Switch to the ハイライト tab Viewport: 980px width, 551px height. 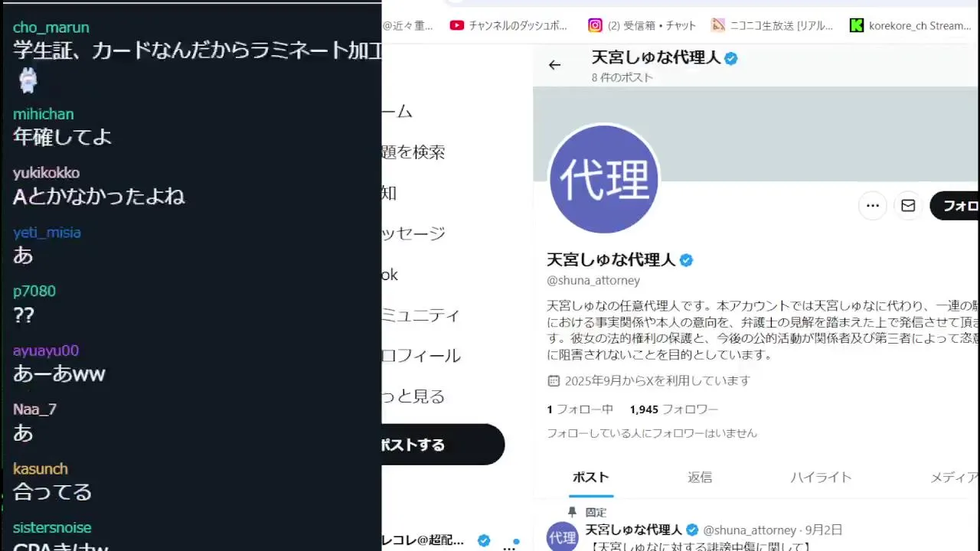point(821,478)
